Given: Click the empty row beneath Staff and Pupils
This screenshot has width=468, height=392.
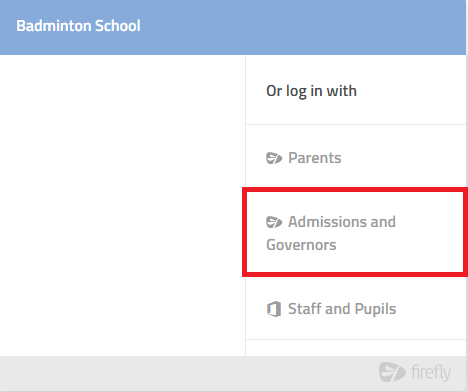Looking at the screenshot, I should coord(356,348).
